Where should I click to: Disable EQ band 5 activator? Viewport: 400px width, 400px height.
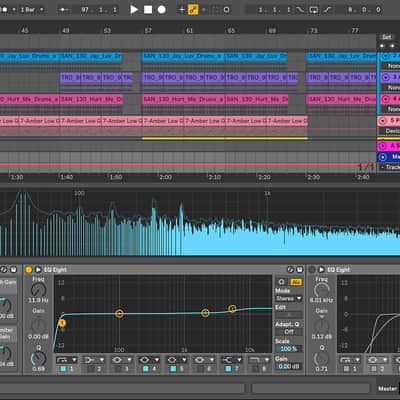[173, 369]
